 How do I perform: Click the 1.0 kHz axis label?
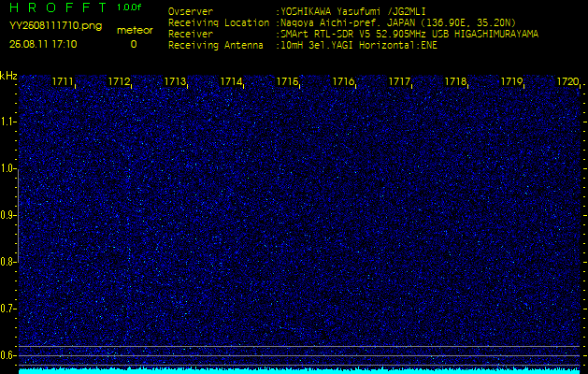7,169
